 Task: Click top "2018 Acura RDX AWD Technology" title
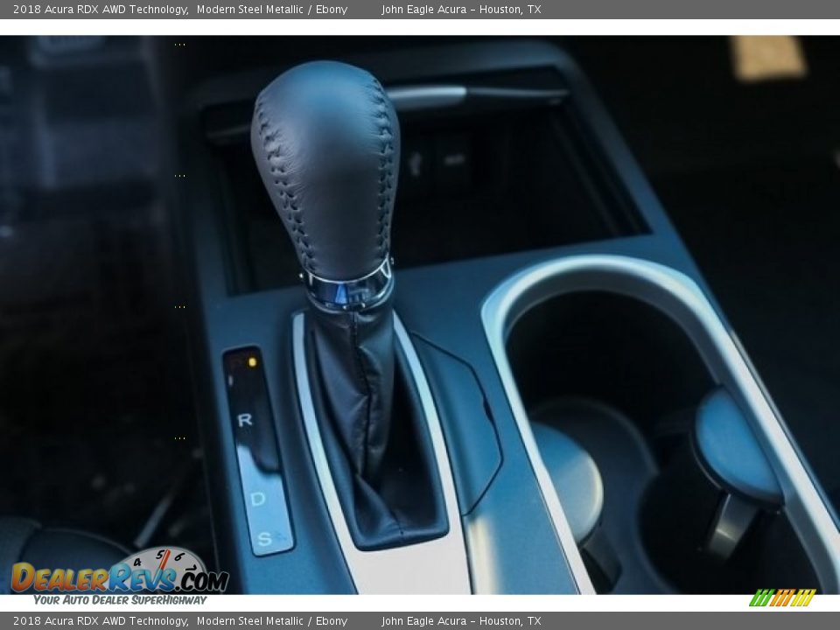coord(100,10)
